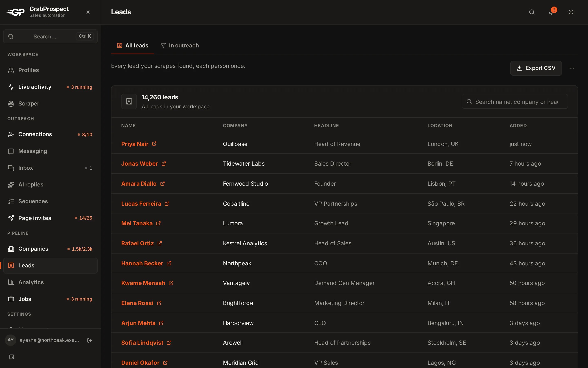Viewport: 588px width, 368px height.
Task: Switch to the All leads tab
Action: (x=133, y=46)
